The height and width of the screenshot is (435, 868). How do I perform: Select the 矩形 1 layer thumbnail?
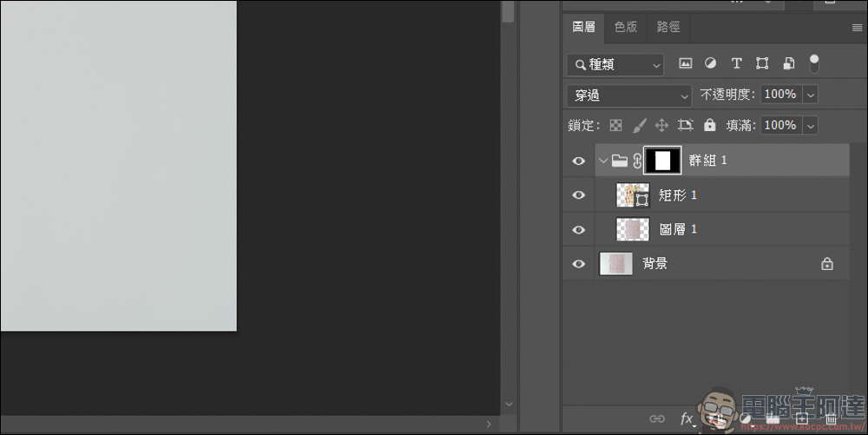633,195
